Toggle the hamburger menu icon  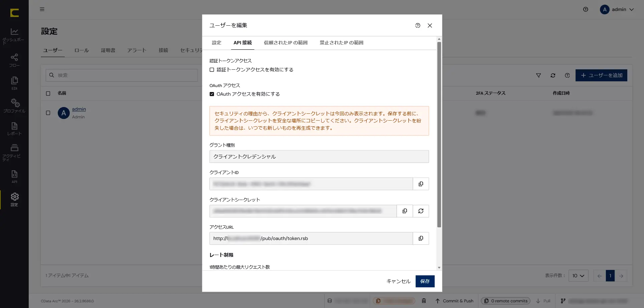coord(42,9)
